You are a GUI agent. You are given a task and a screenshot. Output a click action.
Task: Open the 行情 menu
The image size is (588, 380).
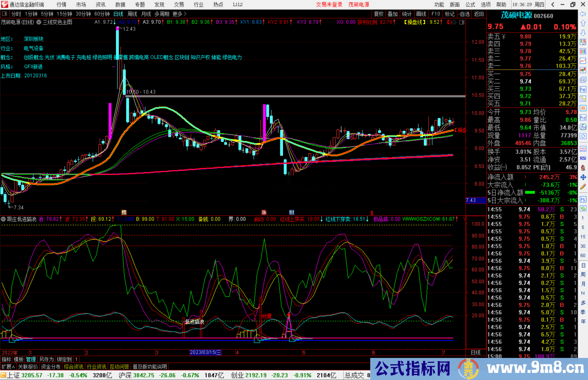coord(62,4)
